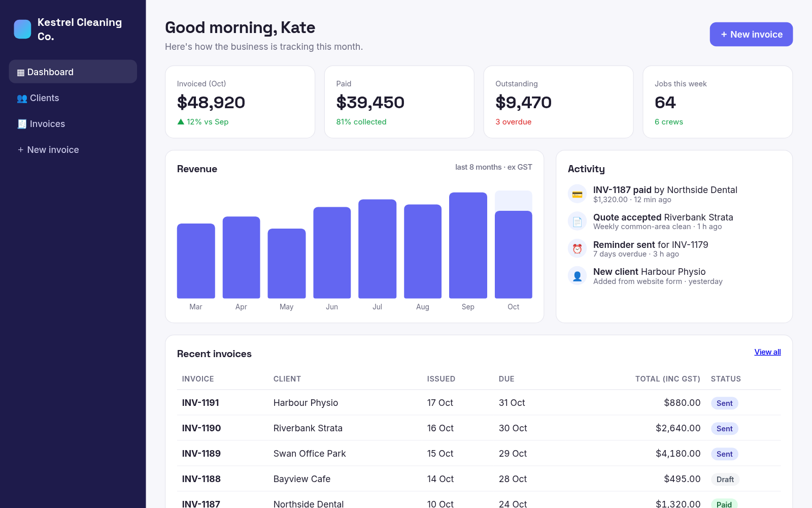Click the Kestrel Cleaning Co. logo icon
This screenshot has width=812, height=508.
(x=22, y=29)
